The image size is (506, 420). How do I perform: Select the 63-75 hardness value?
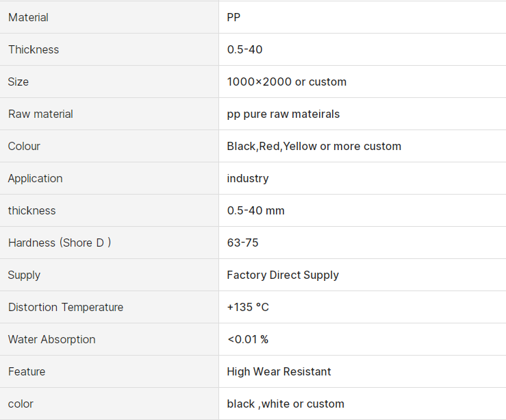coord(242,243)
